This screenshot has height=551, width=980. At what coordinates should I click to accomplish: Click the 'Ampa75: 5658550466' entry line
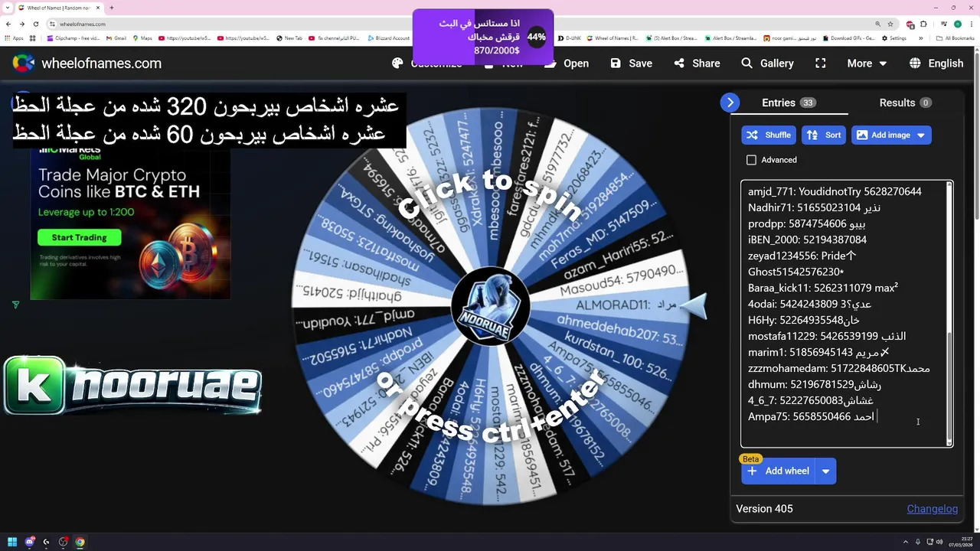(x=811, y=416)
